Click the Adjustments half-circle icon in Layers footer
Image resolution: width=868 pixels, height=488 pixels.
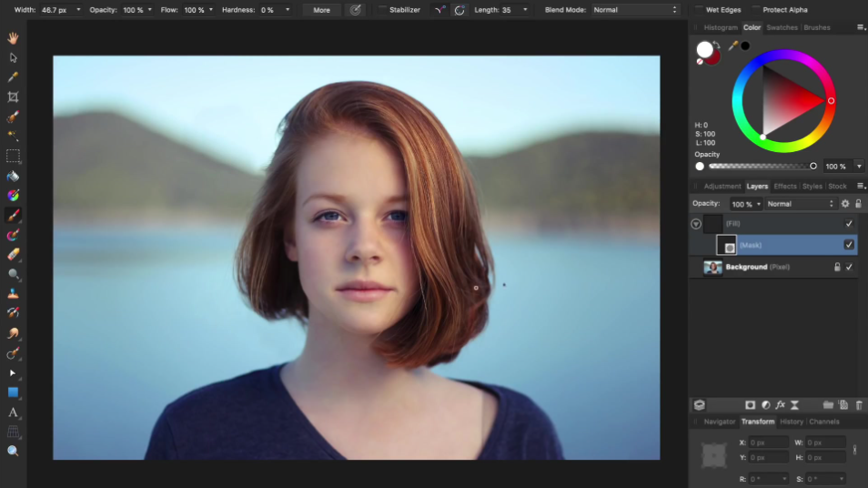pos(765,405)
